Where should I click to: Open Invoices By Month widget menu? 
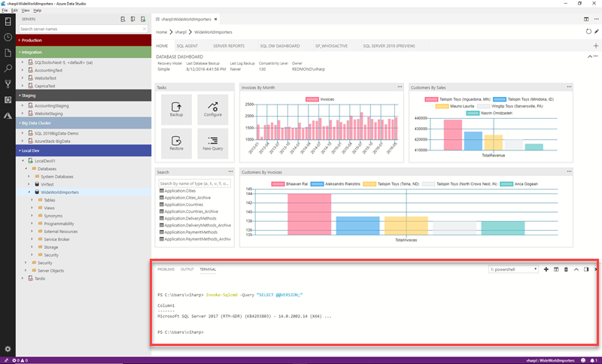pyautogui.click(x=400, y=86)
